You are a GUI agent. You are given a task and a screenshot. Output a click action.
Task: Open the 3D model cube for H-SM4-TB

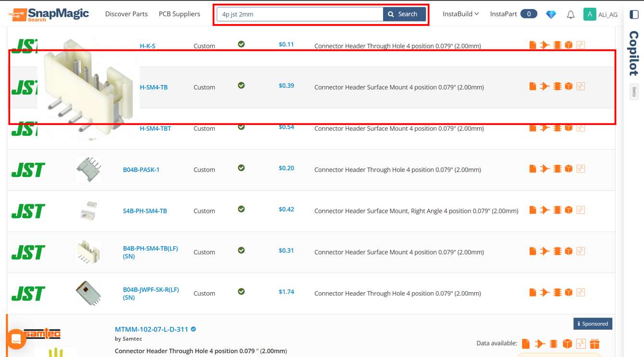[x=569, y=86]
